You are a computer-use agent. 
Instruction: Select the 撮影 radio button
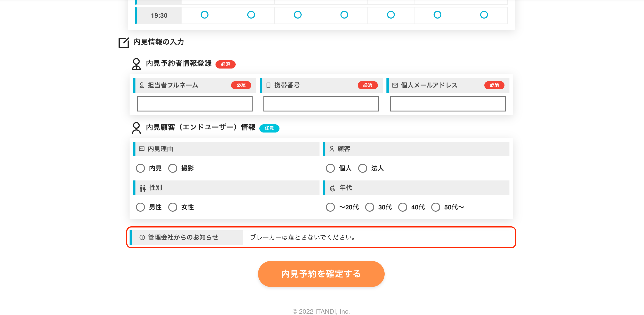pyautogui.click(x=173, y=168)
